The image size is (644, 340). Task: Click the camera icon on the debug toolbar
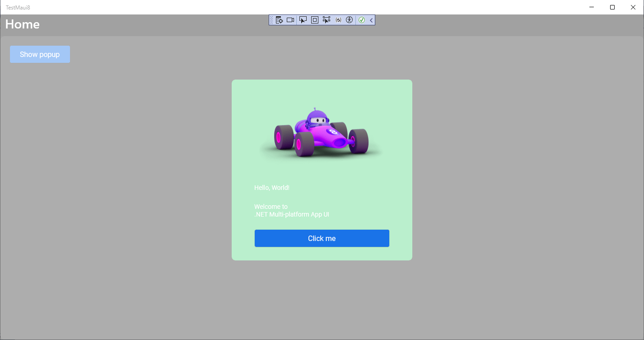click(x=290, y=20)
